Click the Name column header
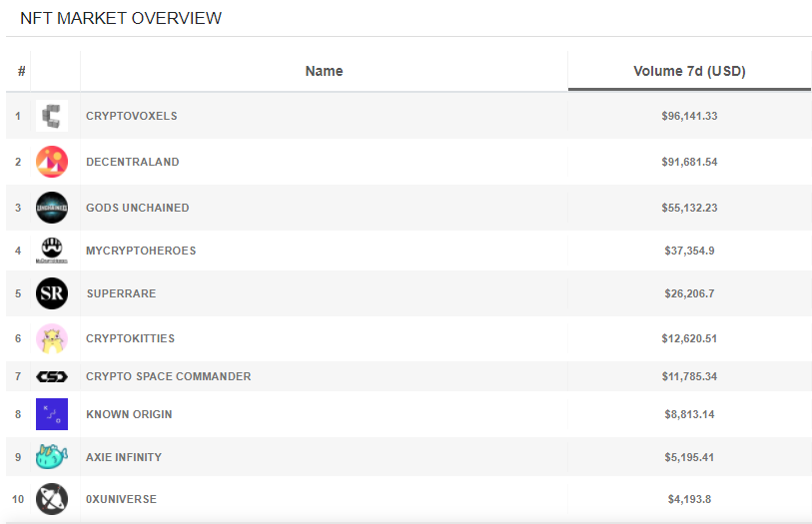Viewport: 812px width, 524px height. click(x=325, y=71)
